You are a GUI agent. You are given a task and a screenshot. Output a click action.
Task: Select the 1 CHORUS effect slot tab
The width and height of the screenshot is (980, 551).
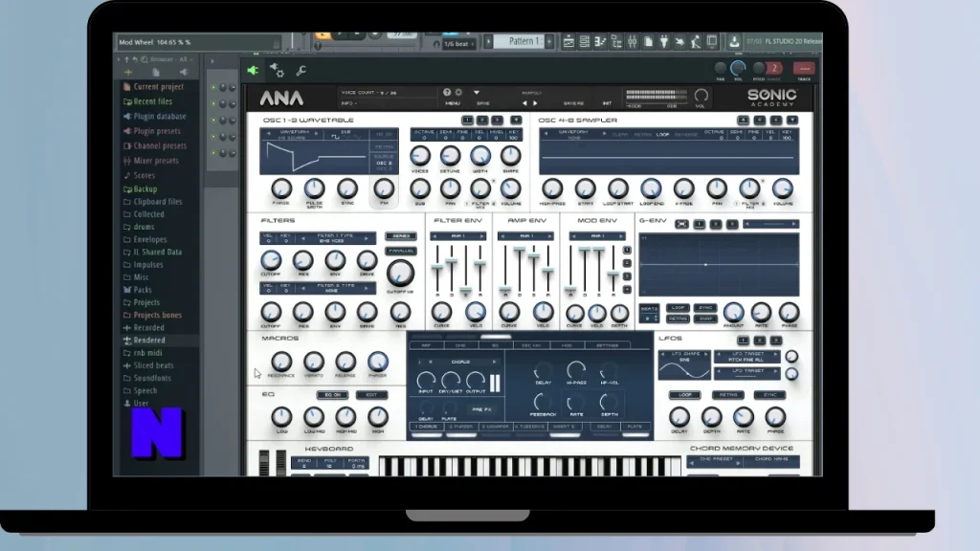click(426, 427)
